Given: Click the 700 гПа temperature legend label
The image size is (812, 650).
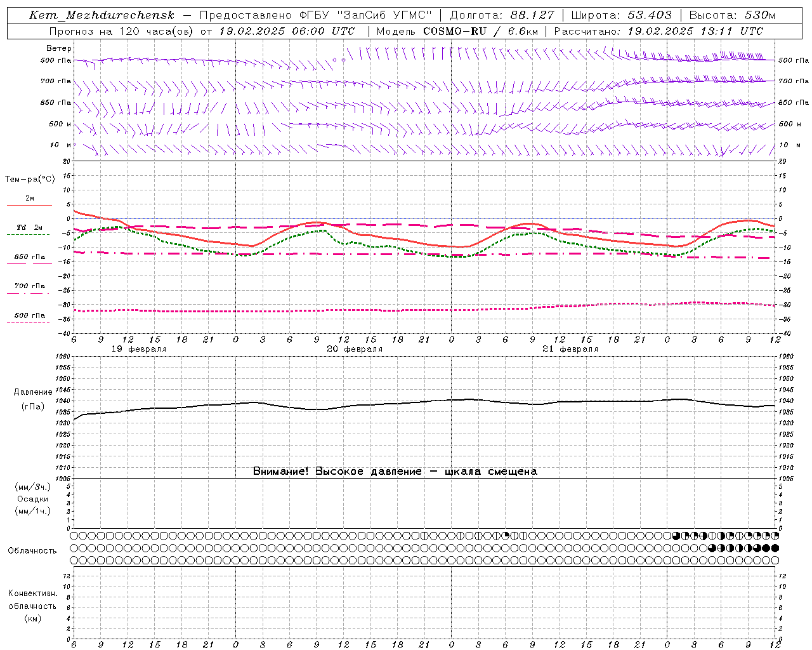Looking at the screenshot, I should click(x=30, y=286).
